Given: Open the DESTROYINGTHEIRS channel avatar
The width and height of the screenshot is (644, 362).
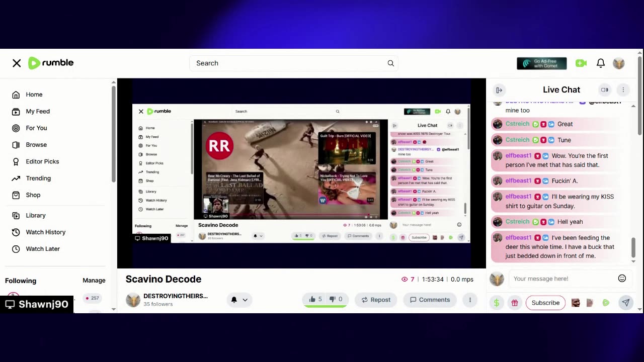Looking at the screenshot, I should [133, 300].
